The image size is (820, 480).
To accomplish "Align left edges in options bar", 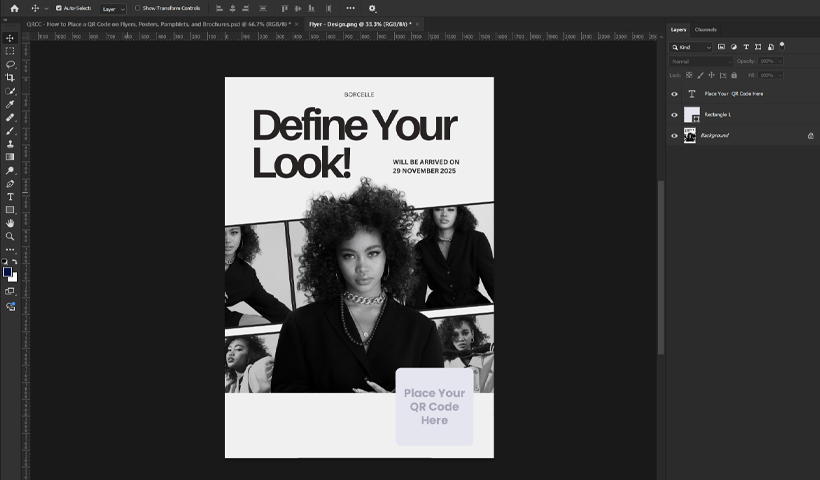I will tap(219, 8).
